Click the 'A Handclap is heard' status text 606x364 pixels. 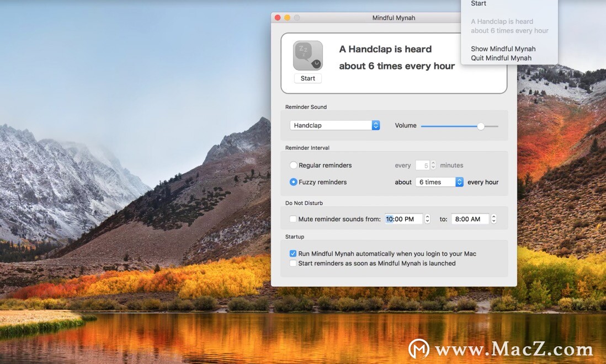(x=385, y=49)
